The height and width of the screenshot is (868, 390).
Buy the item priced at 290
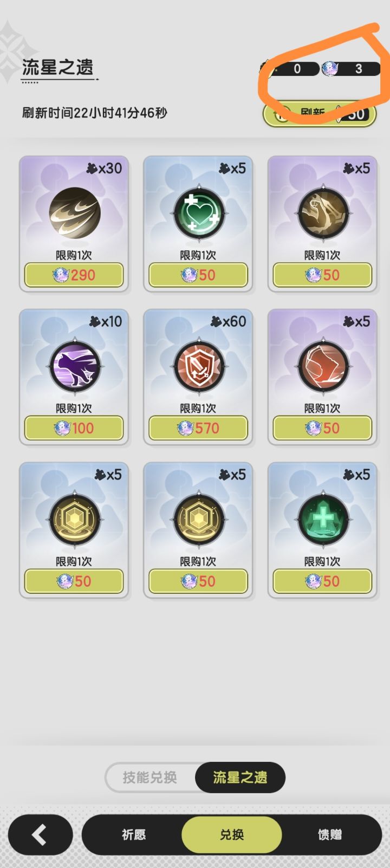click(74, 275)
